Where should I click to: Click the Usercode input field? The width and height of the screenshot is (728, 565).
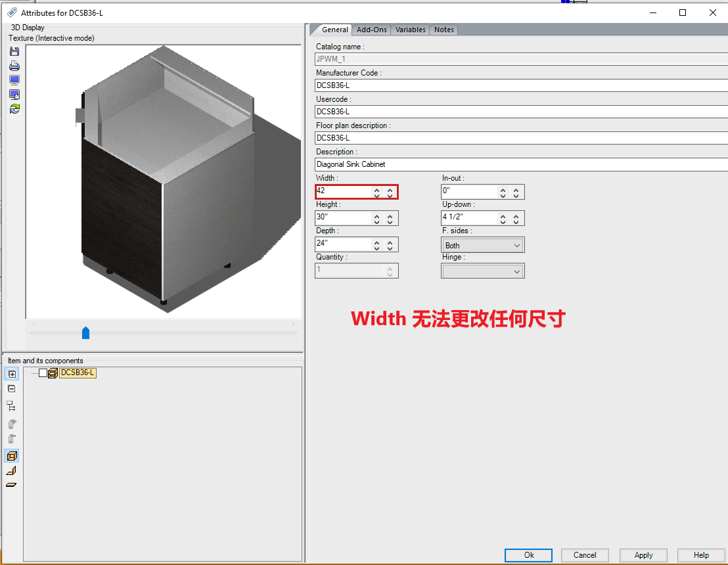click(x=521, y=112)
